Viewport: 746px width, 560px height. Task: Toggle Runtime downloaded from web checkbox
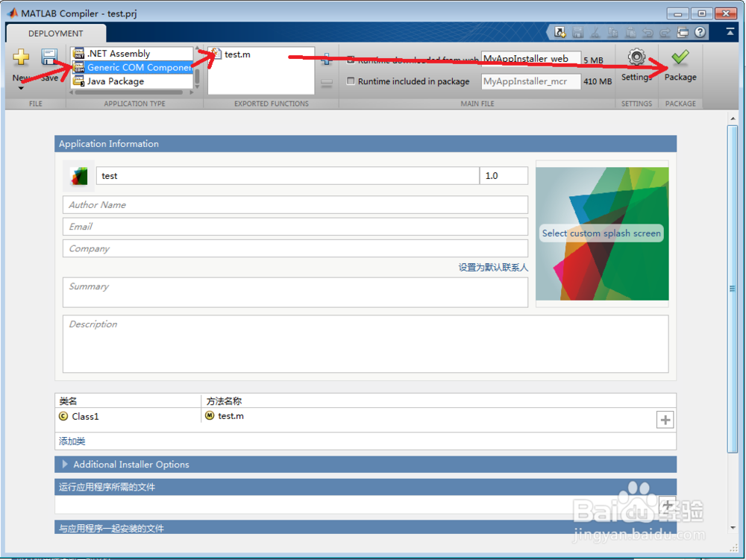[351, 60]
